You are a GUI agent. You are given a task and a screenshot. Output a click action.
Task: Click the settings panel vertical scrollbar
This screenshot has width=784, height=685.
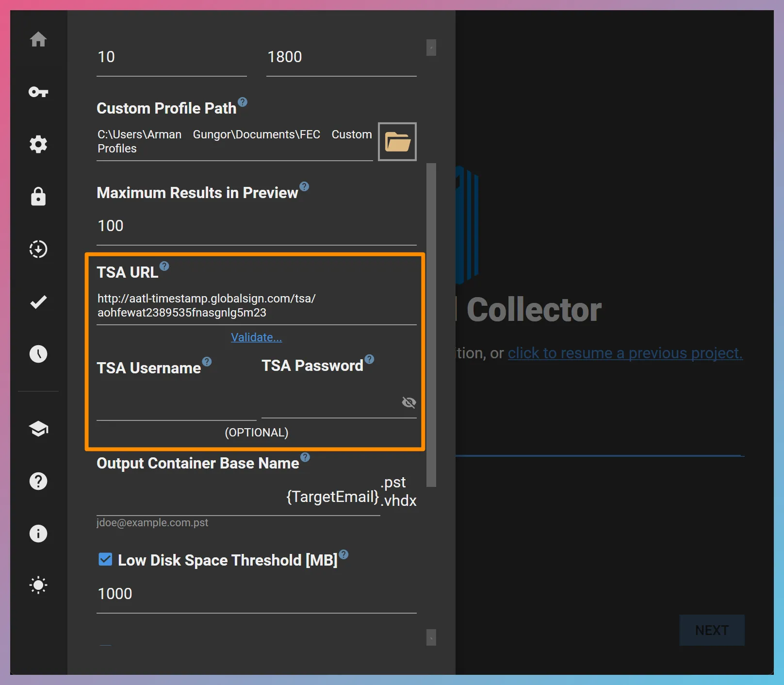pos(431,324)
